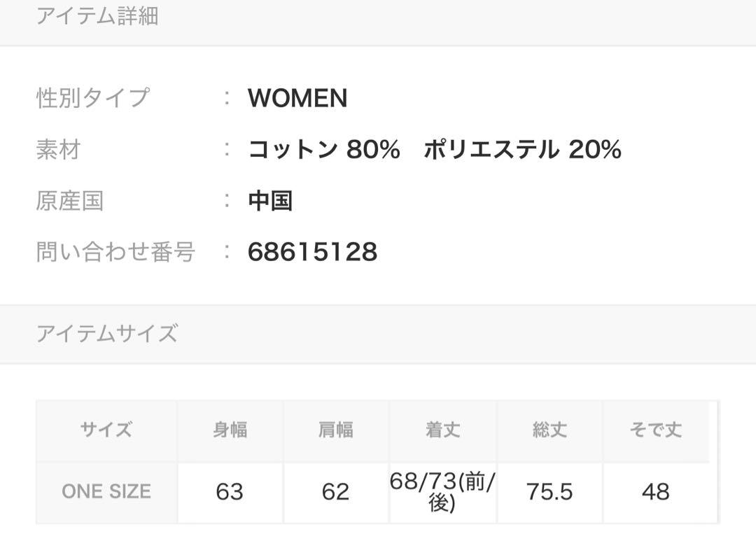Select the inquiry number 68615128
Image resolution: width=756 pixels, height=555 pixels.
pos(312,252)
